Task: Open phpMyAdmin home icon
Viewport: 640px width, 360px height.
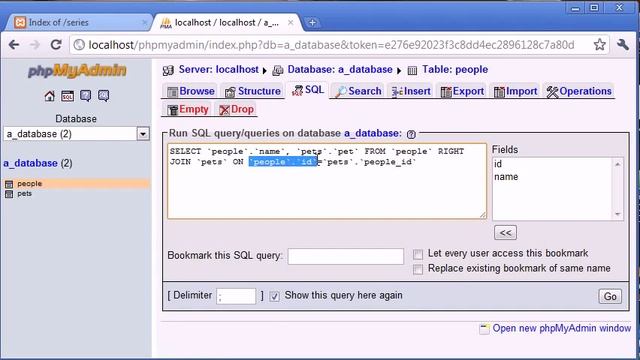Action: tap(49, 96)
